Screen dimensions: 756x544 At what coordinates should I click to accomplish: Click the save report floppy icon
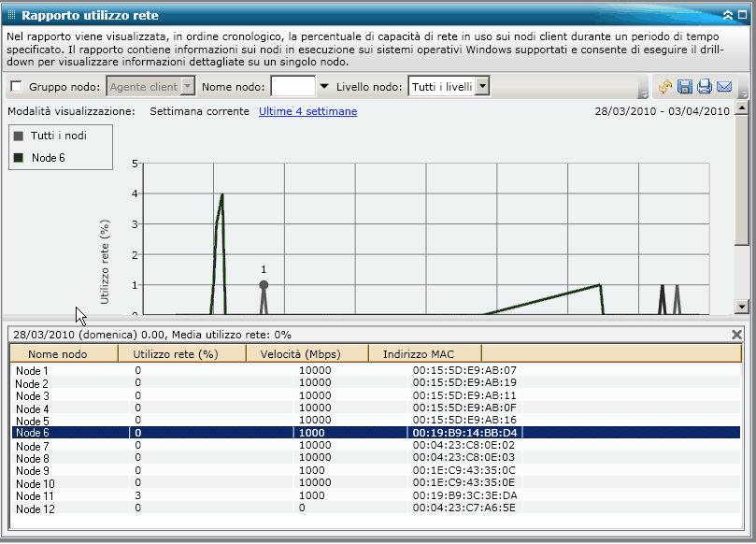pyautogui.click(x=685, y=87)
